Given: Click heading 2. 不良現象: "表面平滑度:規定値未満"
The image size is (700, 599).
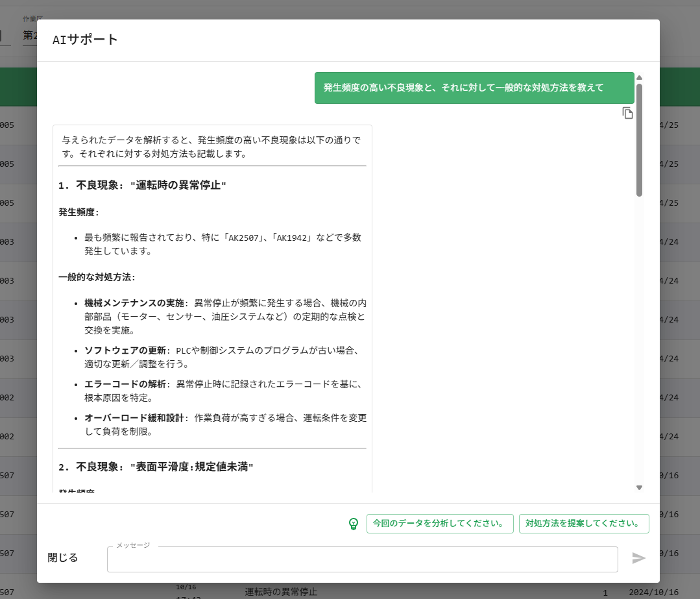Looking at the screenshot, I should pos(156,467).
